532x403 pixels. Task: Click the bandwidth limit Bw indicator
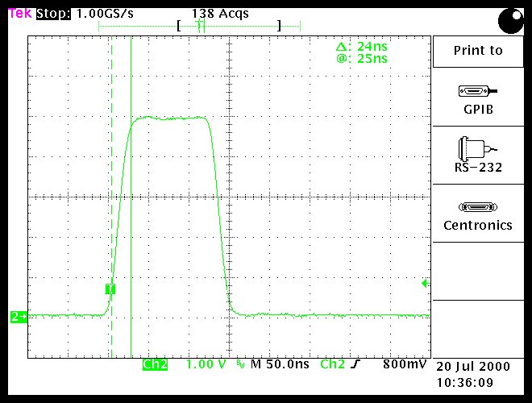(x=240, y=364)
